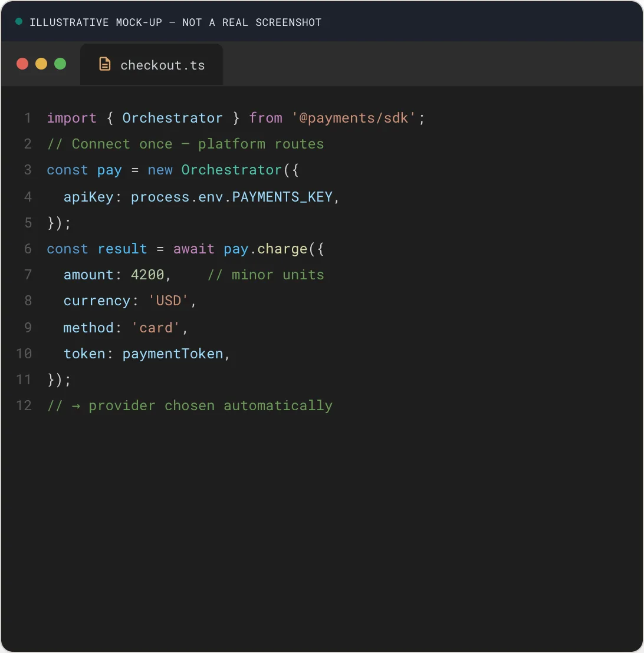The image size is (644, 653).
Task: Click the '@payments/sdk' string
Action: [353, 118]
